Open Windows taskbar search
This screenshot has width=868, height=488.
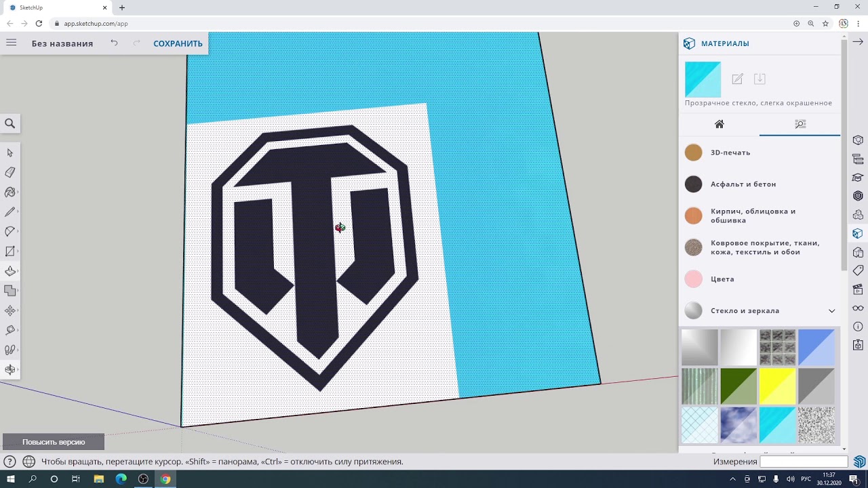33,479
